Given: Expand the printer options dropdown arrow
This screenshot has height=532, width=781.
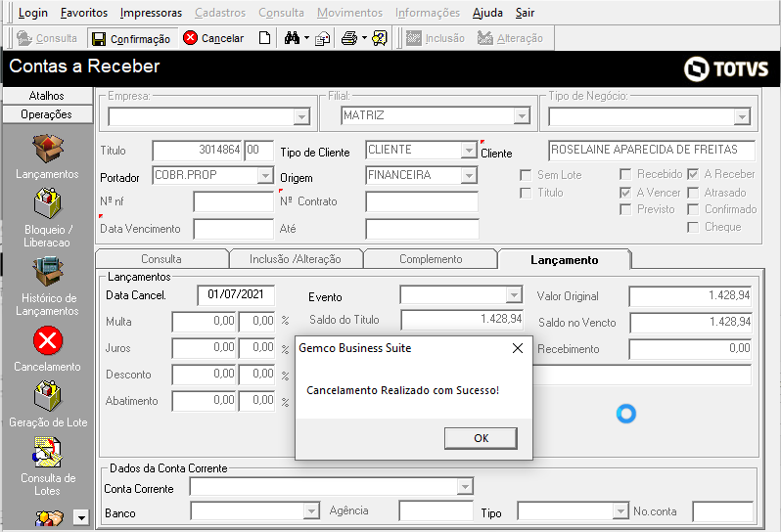Looking at the screenshot, I should coord(364,38).
